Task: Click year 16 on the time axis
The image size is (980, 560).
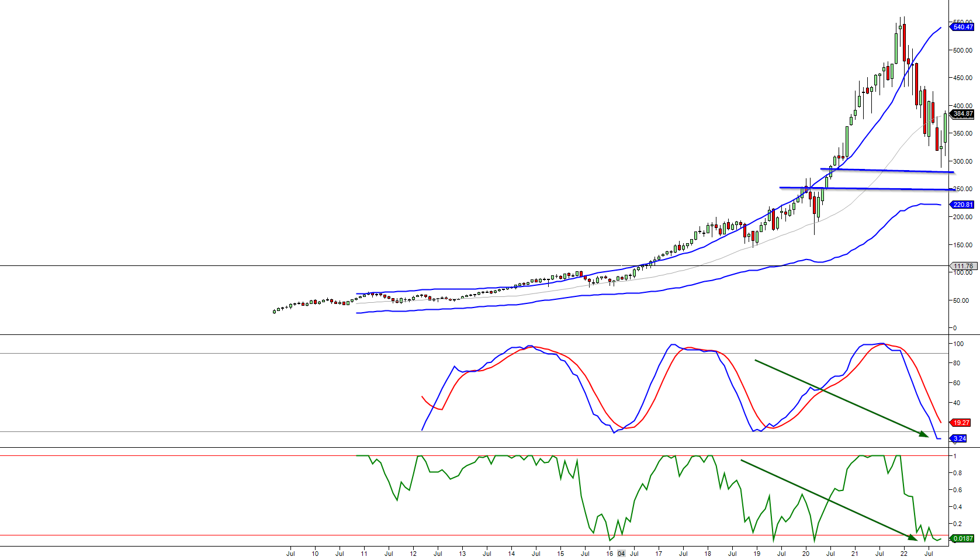Action: 610,554
